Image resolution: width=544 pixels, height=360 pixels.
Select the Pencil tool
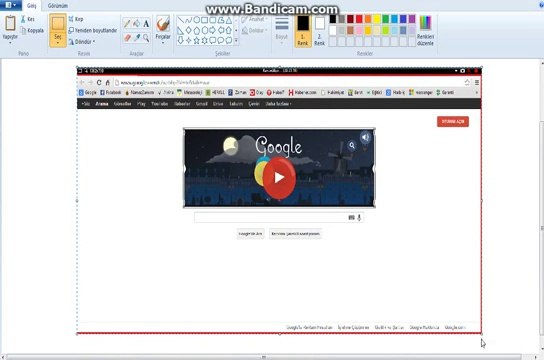tap(127, 24)
